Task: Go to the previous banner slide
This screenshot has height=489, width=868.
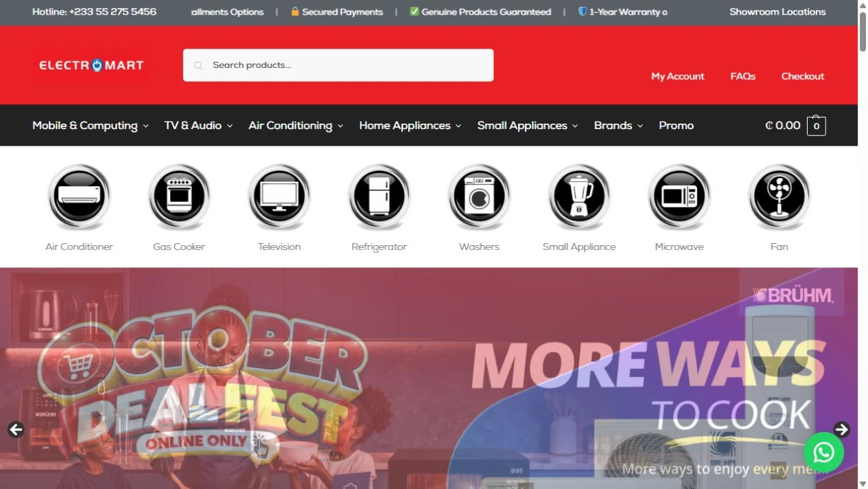Action: pos(16,429)
